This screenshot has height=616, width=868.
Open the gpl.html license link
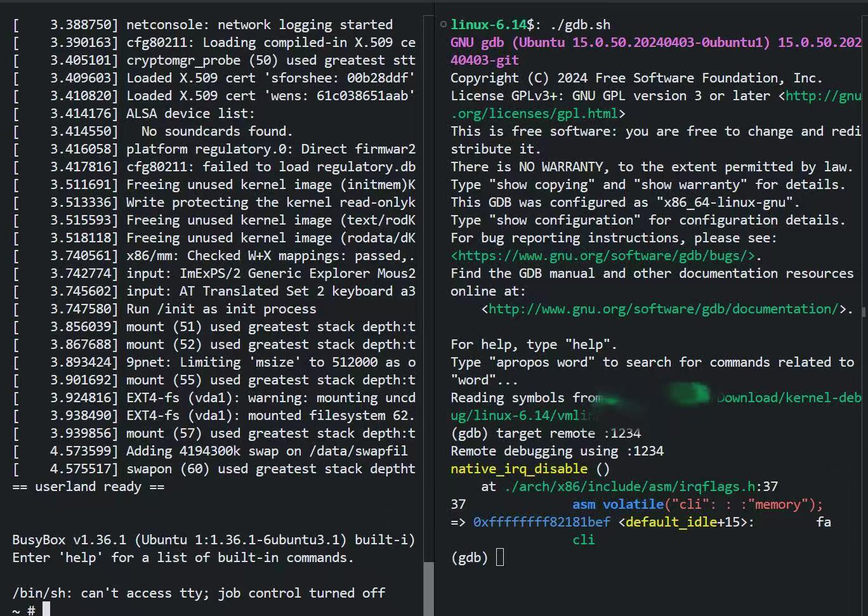click(x=532, y=113)
